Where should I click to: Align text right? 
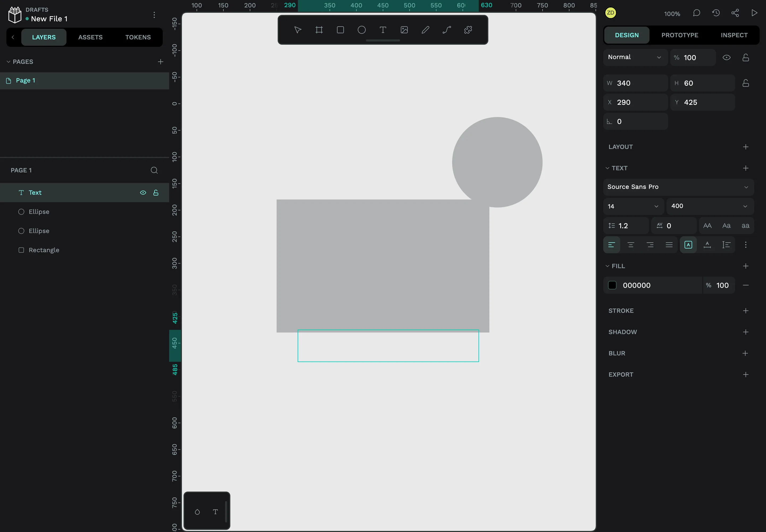point(650,245)
